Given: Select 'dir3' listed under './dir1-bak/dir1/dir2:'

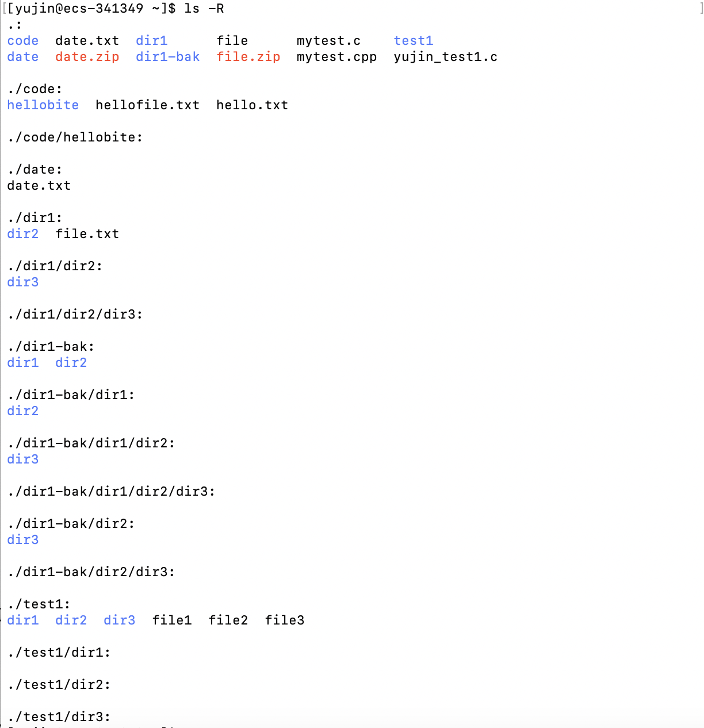Looking at the screenshot, I should pyautogui.click(x=23, y=459).
